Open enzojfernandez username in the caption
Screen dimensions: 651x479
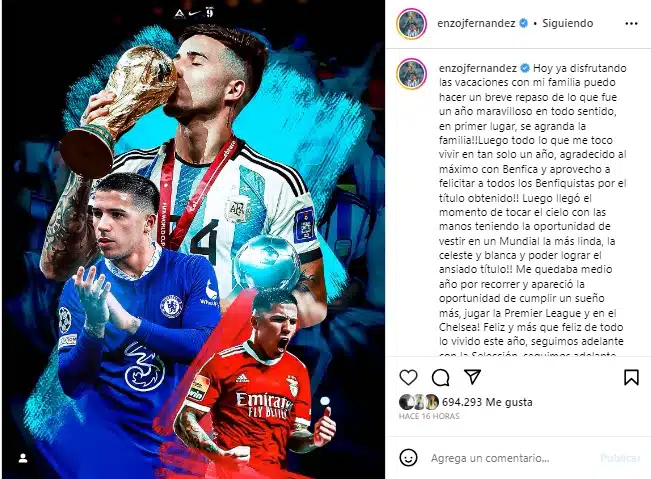click(478, 68)
